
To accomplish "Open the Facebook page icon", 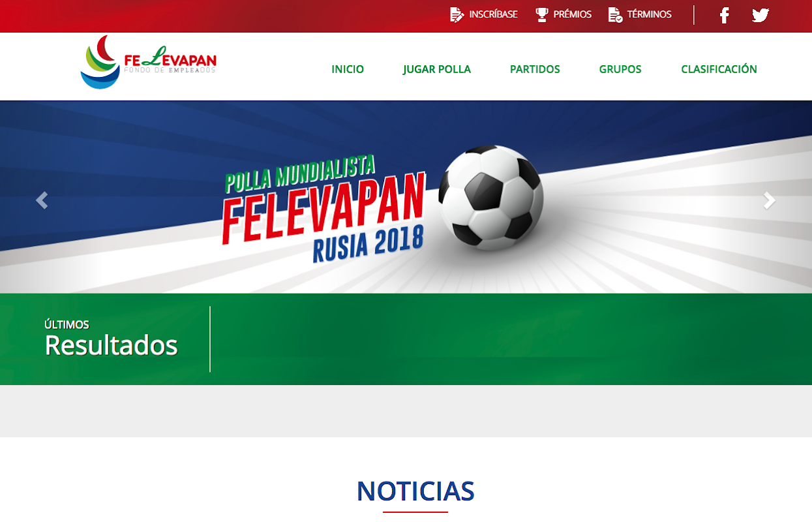I will click(x=724, y=15).
